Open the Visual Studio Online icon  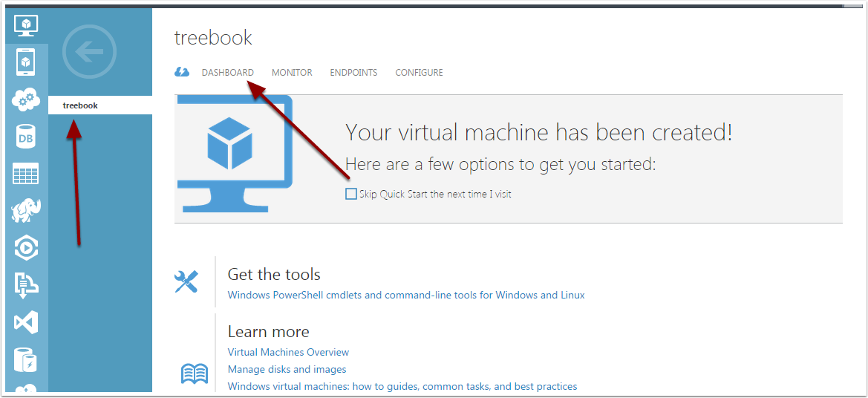coord(26,323)
